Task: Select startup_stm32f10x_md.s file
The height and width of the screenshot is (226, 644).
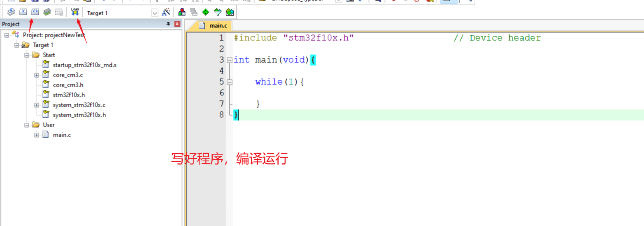Action: (85, 65)
